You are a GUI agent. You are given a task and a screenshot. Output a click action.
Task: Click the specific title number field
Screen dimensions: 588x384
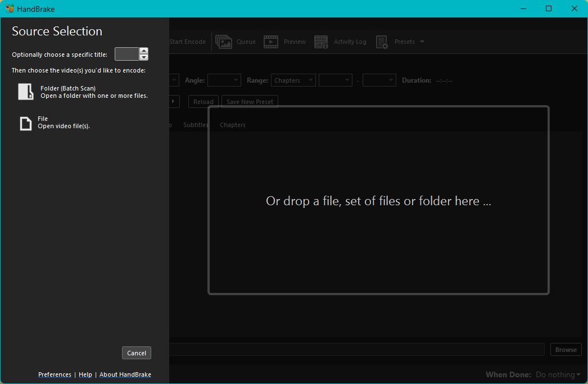pyautogui.click(x=126, y=54)
